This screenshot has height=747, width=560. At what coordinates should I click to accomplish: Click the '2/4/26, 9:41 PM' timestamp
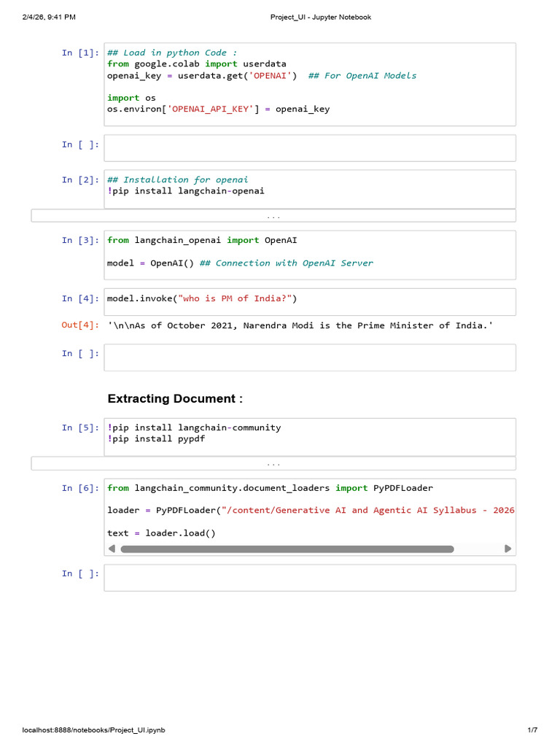click(x=49, y=18)
